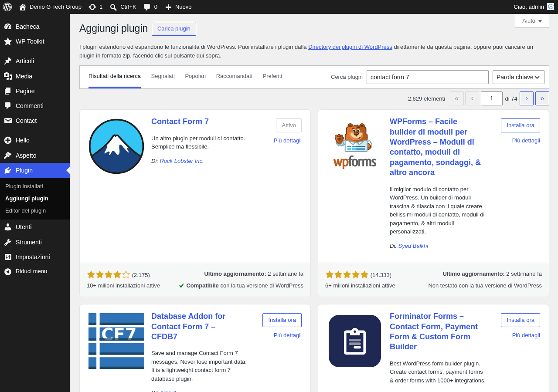Click Strumenti wrench icon

[8, 242]
